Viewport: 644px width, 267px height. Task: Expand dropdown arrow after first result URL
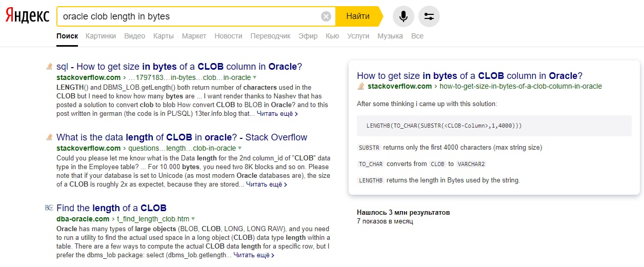254,77
